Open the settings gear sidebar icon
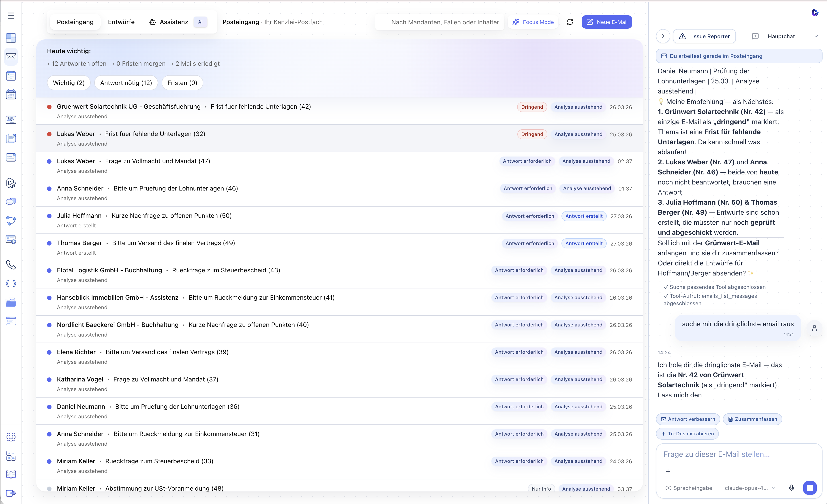The height and width of the screenshot is (504, 827). [11, 437]
